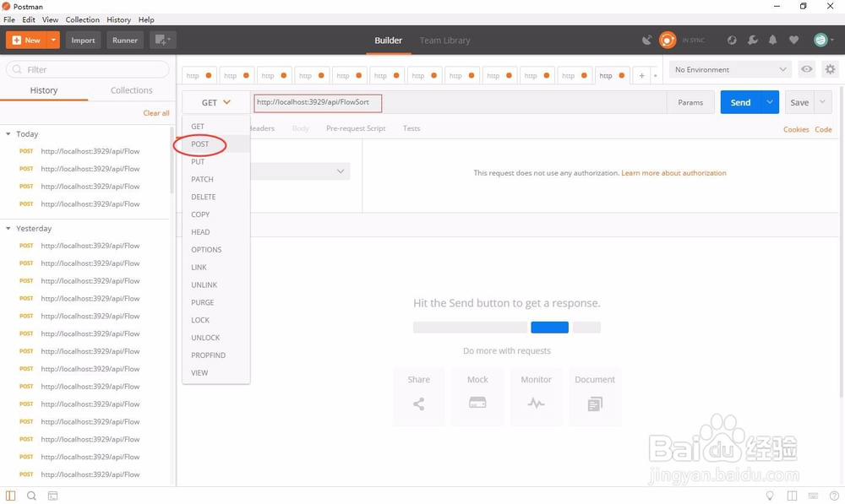Image resolution: width=845 pixels, height=504 pixels.
Task: Open notifications via the bell icon
Action: pyautogui.click(x=772, y=40)
